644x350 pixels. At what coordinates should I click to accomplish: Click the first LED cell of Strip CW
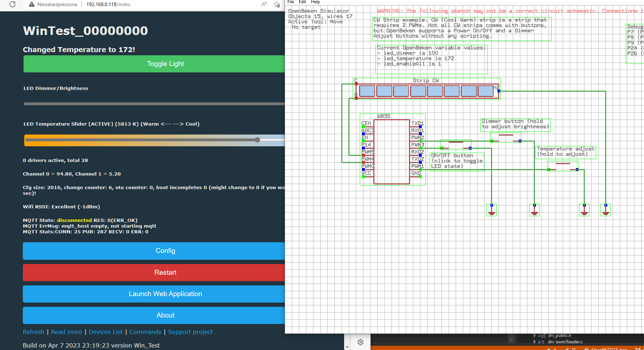pyautogui.click(x=367, y=91)
